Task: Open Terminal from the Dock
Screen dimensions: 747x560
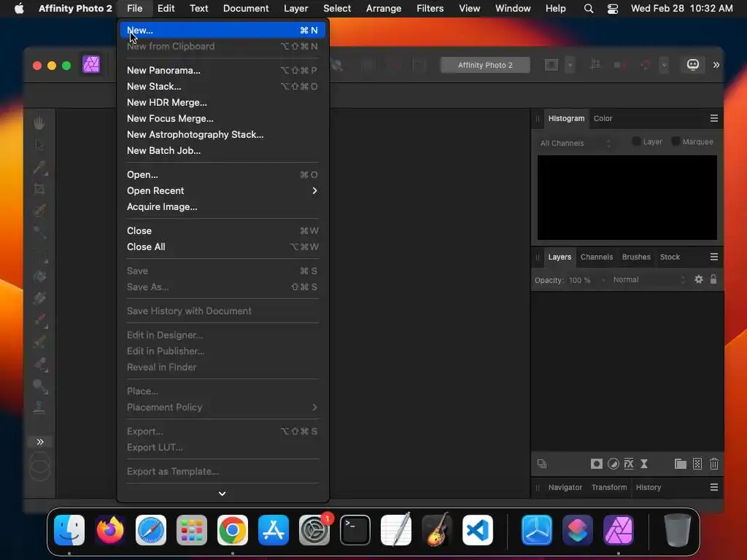Action: click(x=355, y=529)
